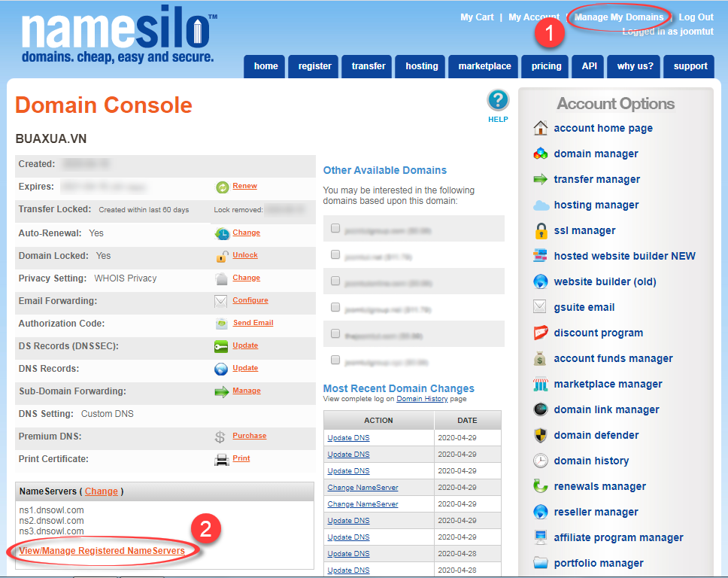The height and width of the screenshot is (578, 728).
Task: Click the domain manager colored icon
Action: tap(541, 154)
